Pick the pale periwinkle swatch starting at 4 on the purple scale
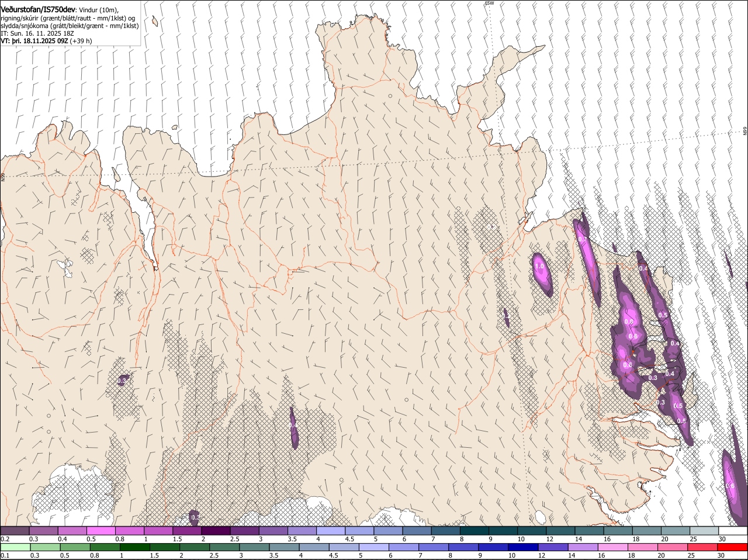This screenshot has width=748, height=560. pyautogui.click(x=330, y=531)
